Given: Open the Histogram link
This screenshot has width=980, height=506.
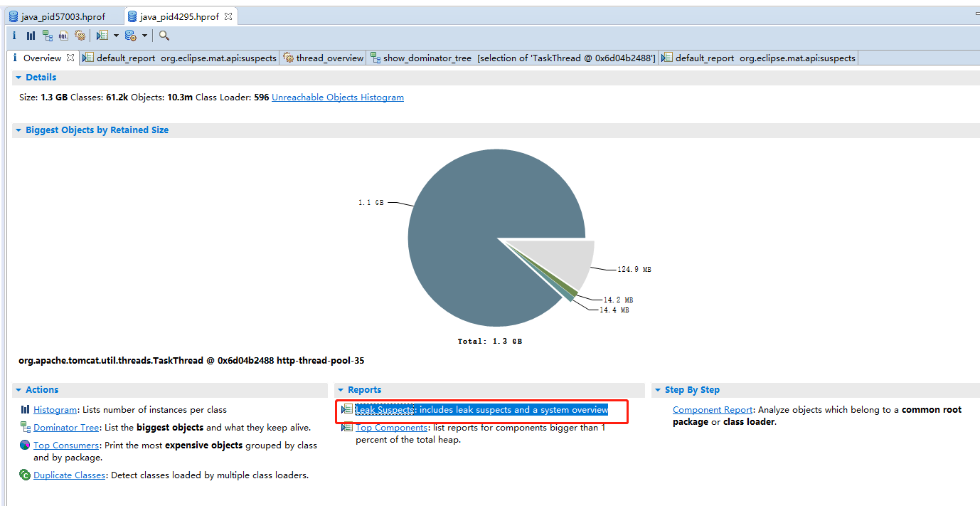Looking at the screenshot, I should [55, 410].
